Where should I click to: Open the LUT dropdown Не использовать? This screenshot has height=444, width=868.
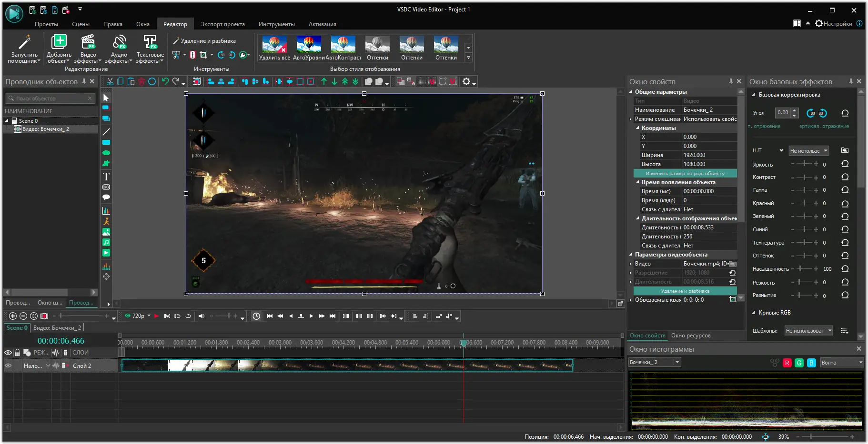click(x=809, y=151)
